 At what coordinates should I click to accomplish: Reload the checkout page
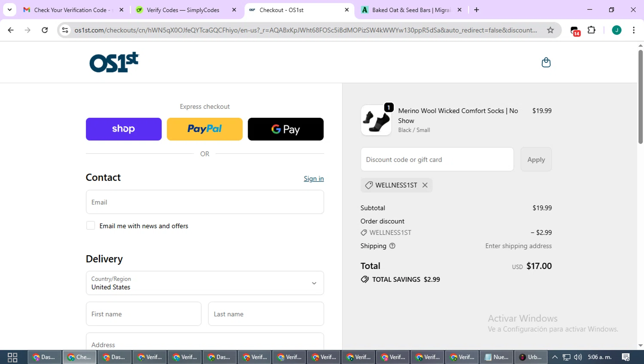45,30
